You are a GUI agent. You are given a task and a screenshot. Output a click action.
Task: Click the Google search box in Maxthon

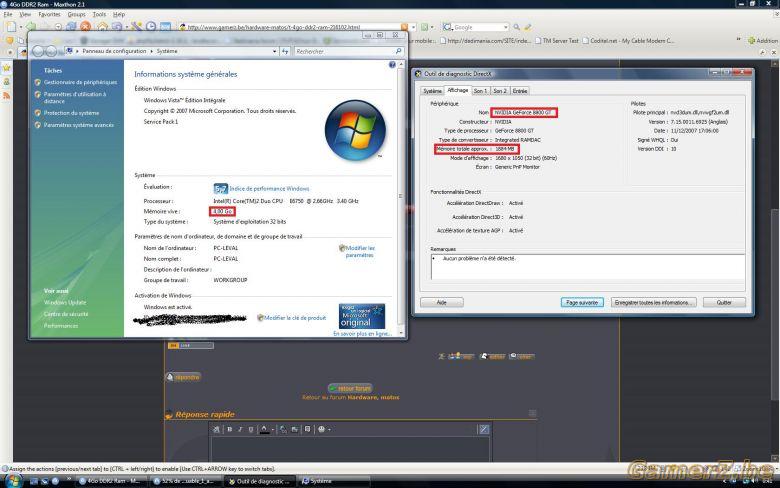point(477,27)
